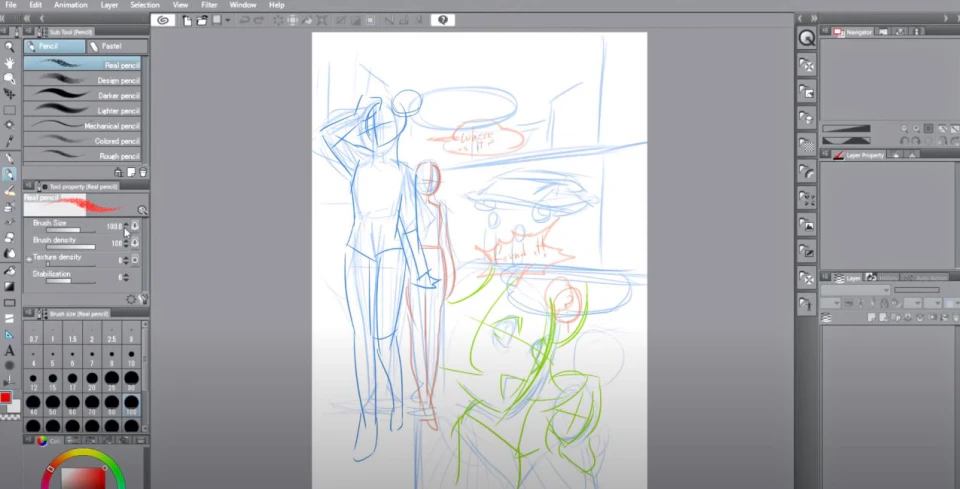This screenshot has height=489, width=960.
Task: Open the question mark help button
Action: (443, 20)
